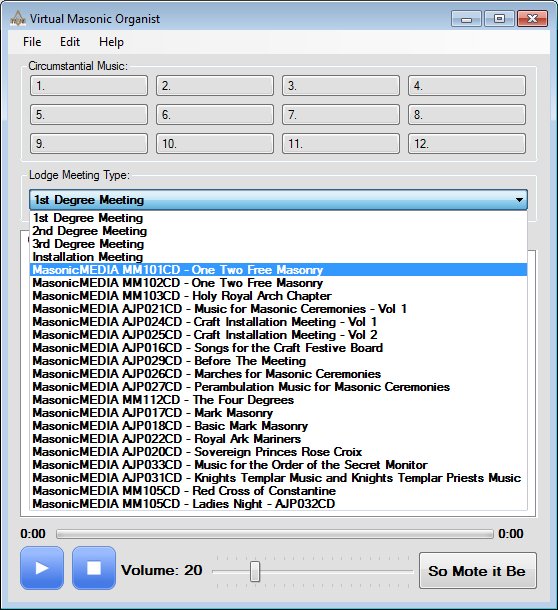The image size is (558, 610).
Task: Click circumstantial music button 5
Action: 89,115
